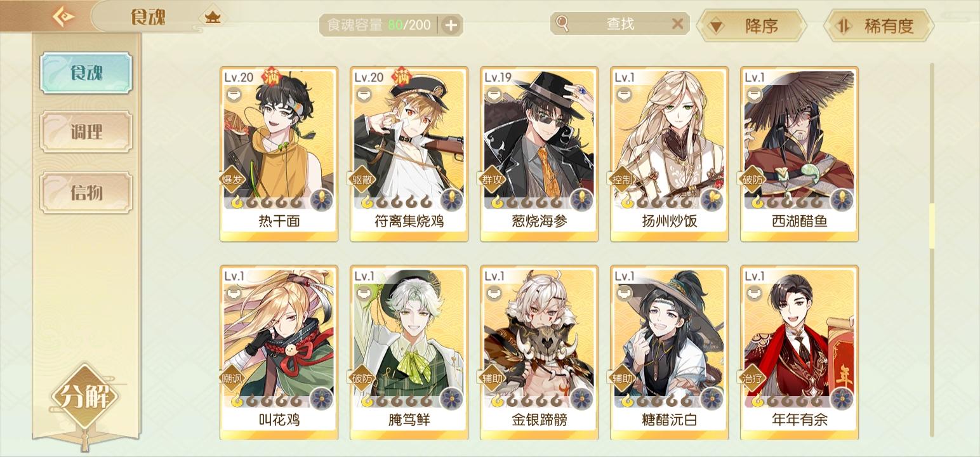Click the 嘲讽 role tag on 叫花鸡
This screenshot has height=457, width=980.
click(x=232, y=378)
